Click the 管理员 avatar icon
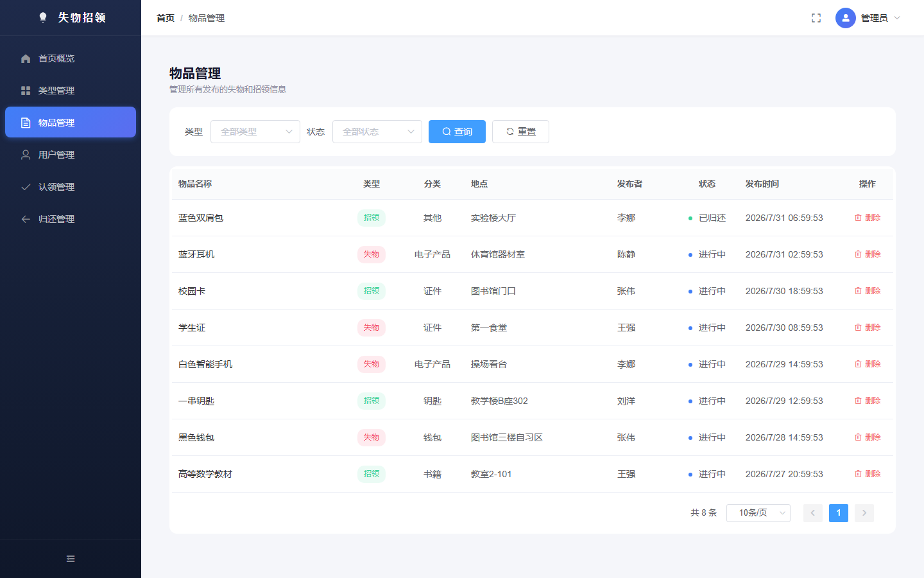Viewport: 924px width, 578px height. coord(846,18)
